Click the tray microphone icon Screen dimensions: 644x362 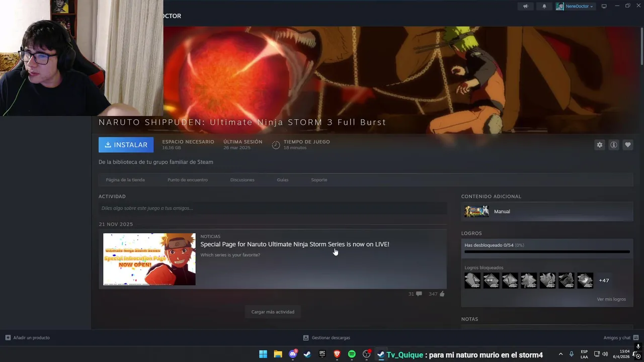click(x=571, y=354)
